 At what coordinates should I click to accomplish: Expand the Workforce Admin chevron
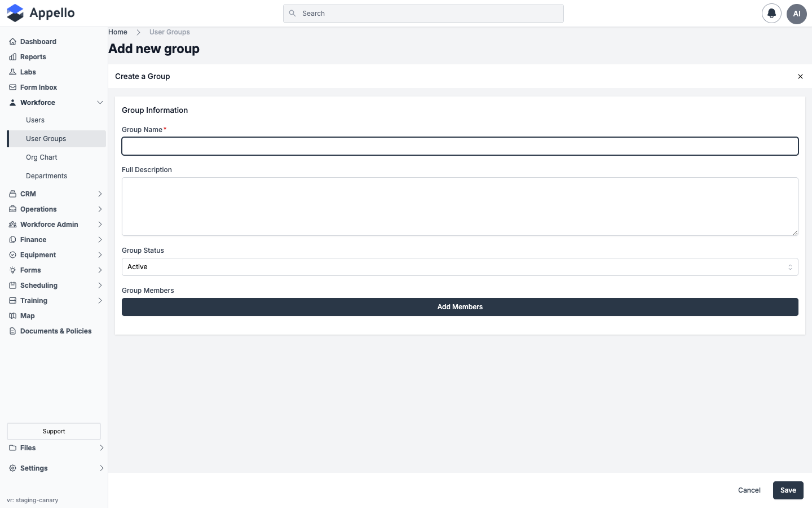pyautogui.click(x=100, y=225)
